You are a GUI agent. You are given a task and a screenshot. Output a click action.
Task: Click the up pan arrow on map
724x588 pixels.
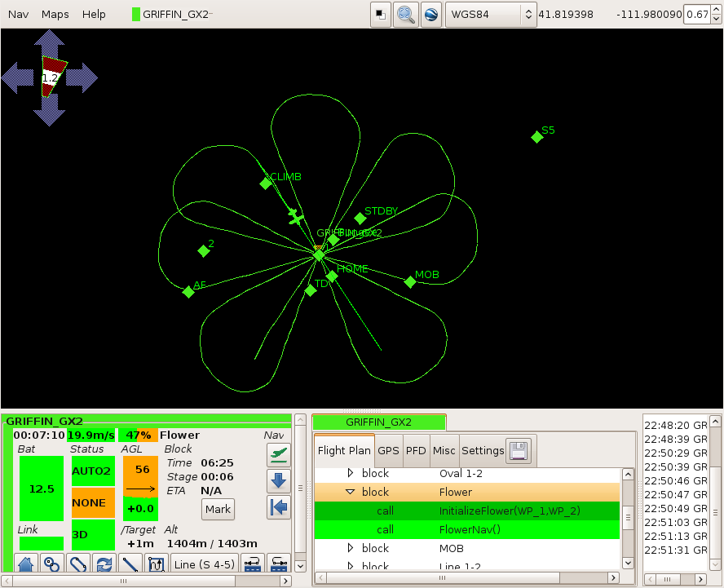(49, 43)
